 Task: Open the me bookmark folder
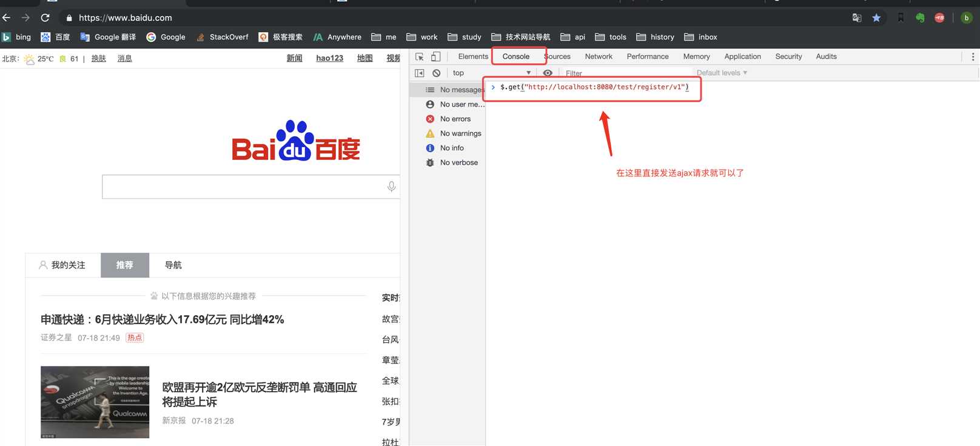(x=384, y=37)
